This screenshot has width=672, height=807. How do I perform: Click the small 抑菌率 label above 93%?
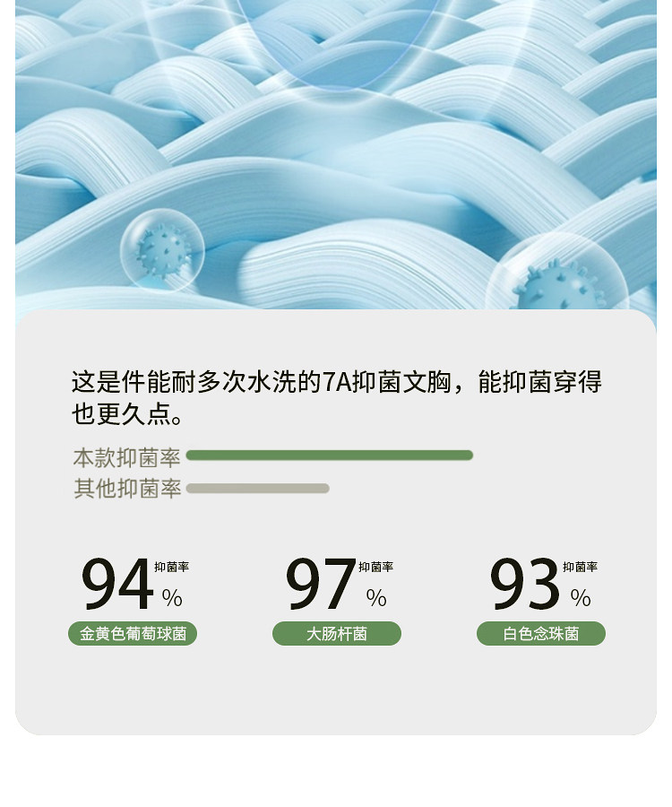pos(581,567)
